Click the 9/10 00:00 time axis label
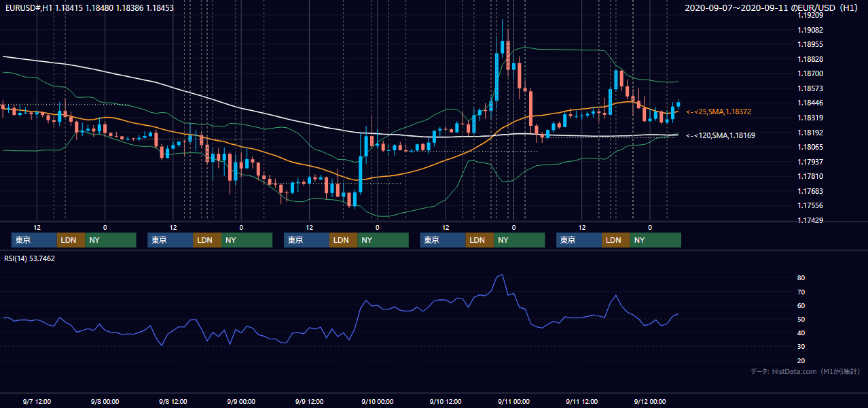 pyautogui.click(x=377, y=401)
